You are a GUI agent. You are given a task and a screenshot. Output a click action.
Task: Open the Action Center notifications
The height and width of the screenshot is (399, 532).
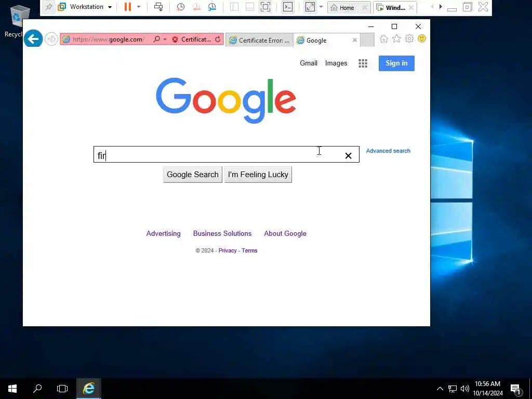515,389
